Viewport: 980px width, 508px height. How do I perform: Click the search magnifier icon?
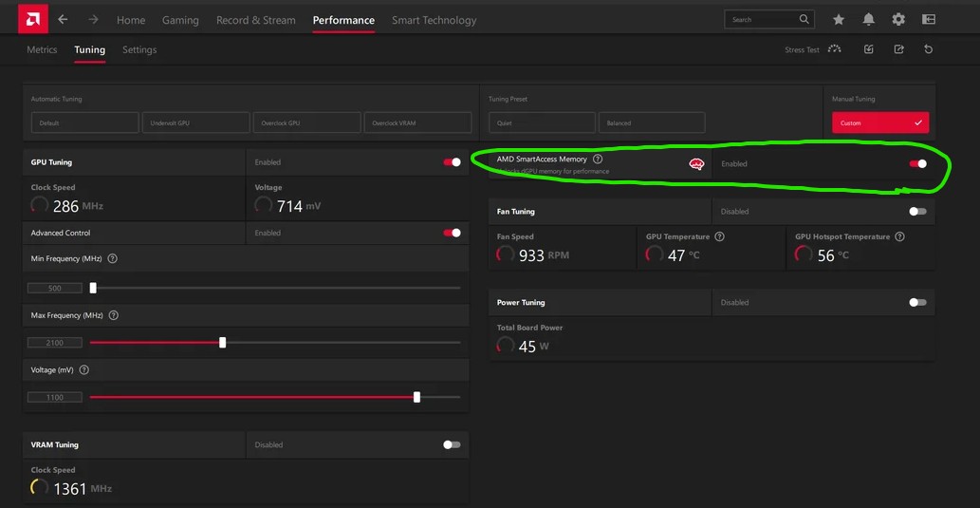pyautogui.click(x=804, y=19)
